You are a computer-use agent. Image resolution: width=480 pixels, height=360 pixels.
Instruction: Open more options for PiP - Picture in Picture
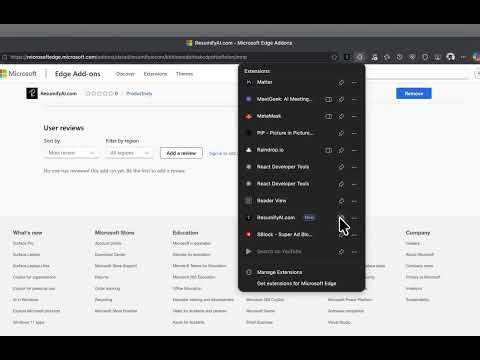[x=354, y=133]
